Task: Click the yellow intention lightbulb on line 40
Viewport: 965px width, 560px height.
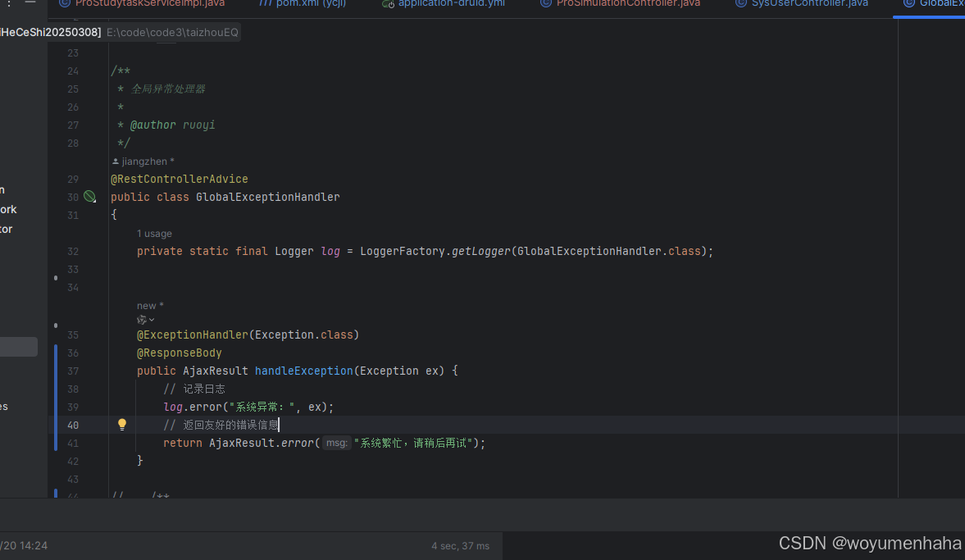Action: coord(122,424)
